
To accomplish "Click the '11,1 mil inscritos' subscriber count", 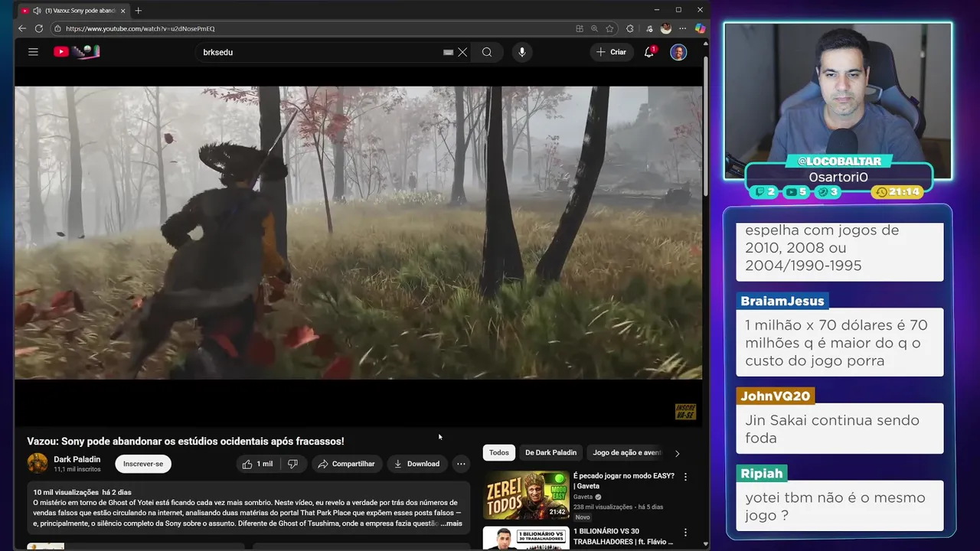I will point(77,469).
